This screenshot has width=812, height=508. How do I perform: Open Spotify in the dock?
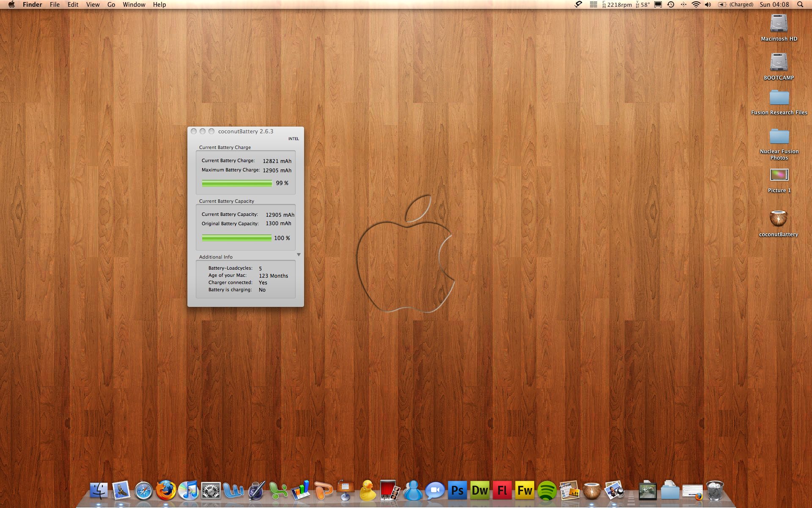(547, 491)
